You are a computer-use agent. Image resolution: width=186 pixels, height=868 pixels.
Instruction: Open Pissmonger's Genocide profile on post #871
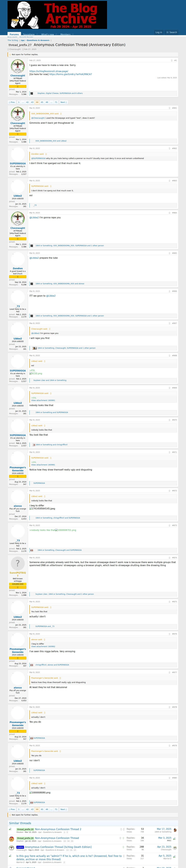pyautogui.click(x=18, y=469)
